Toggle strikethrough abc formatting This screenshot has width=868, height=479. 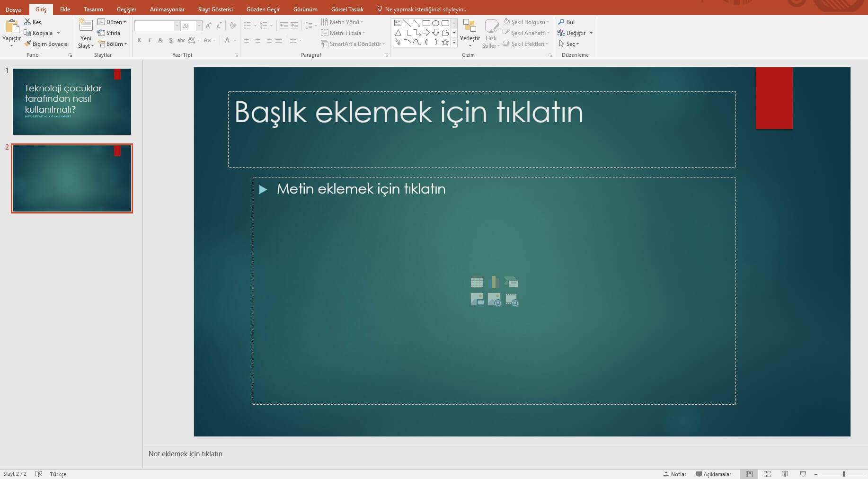click(181, 40)
